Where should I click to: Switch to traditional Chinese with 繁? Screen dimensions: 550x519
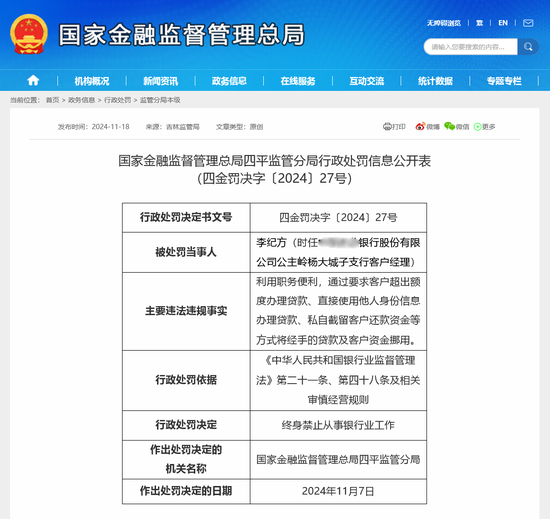479,23
